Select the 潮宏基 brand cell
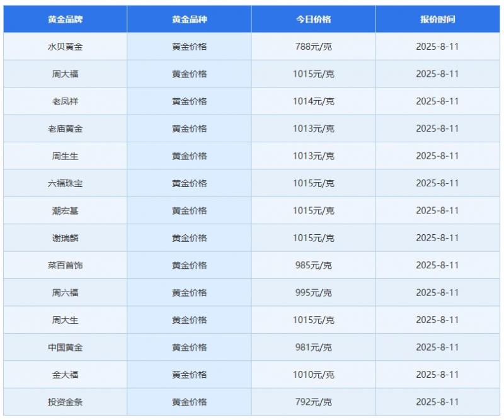 point(66,210)
